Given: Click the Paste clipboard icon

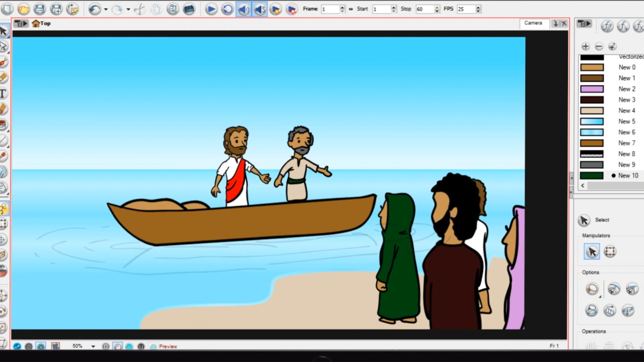Looking at the screenshot, I should pos(172,9).
